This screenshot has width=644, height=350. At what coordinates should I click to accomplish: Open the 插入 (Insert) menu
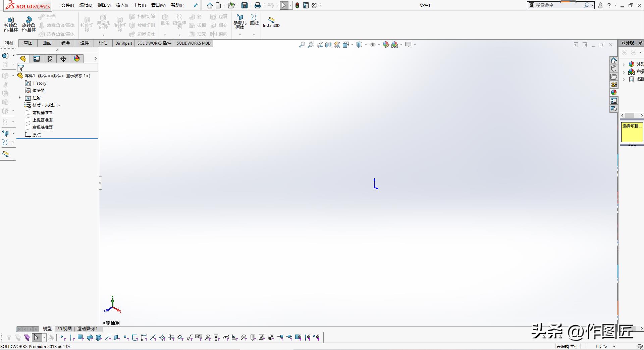[x=121, y=5]
